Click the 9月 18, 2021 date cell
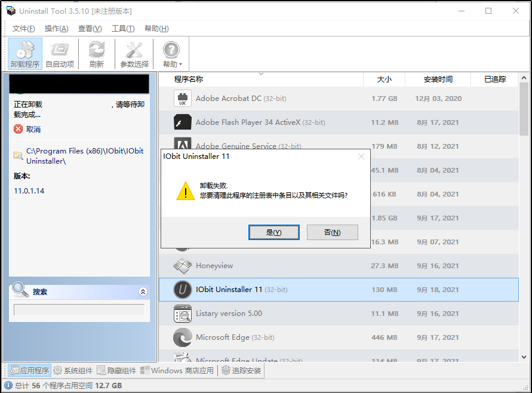This screenshot has height=393, width=532. coord(438,290)
